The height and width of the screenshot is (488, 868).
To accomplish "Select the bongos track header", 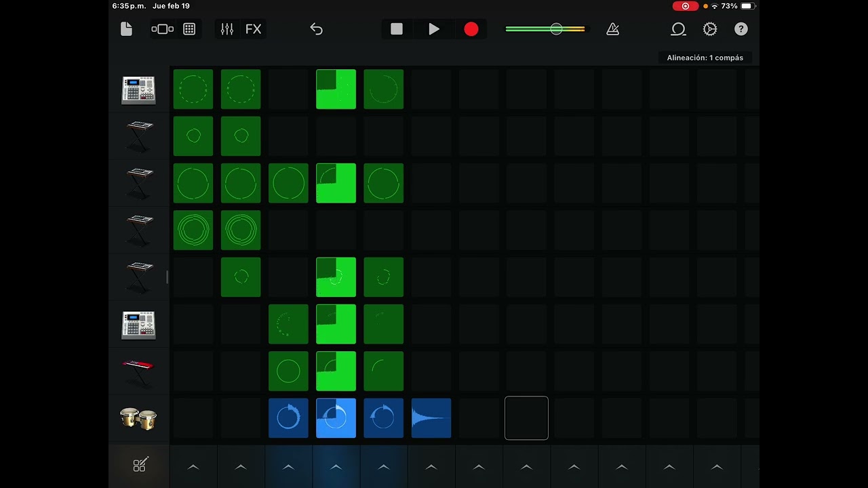I will tap(138, 419).
